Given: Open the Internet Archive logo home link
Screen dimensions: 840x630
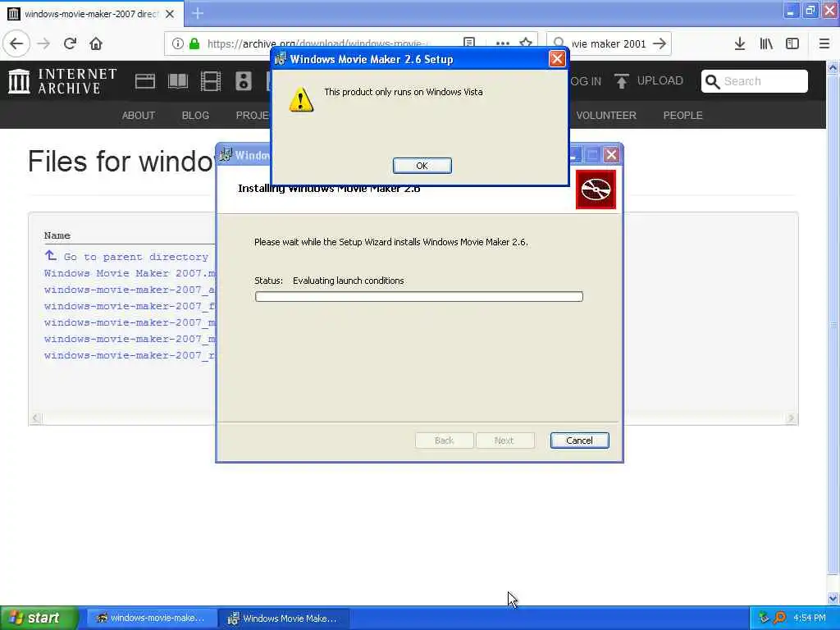Looking at the screenshot, I should (x=62, y=81).
